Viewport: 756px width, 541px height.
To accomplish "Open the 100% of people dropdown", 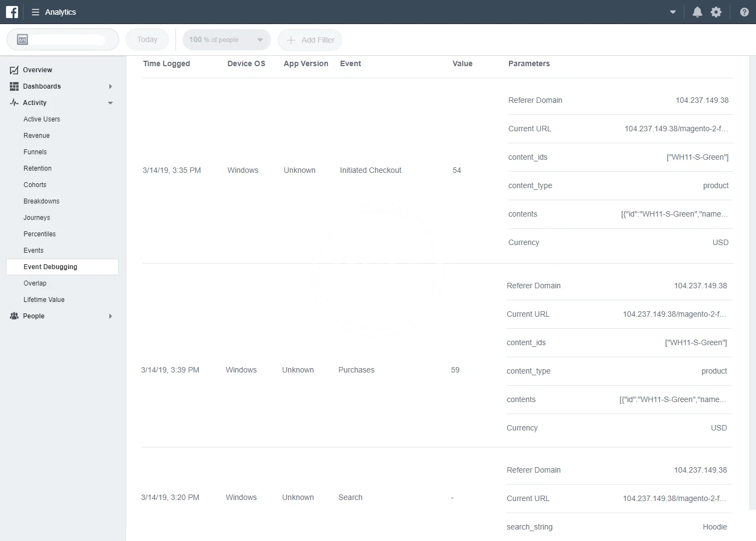I will click(226, 40).
